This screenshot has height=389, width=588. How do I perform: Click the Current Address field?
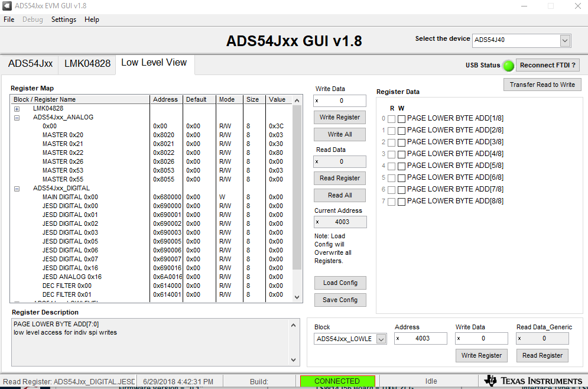click(340, 222)
